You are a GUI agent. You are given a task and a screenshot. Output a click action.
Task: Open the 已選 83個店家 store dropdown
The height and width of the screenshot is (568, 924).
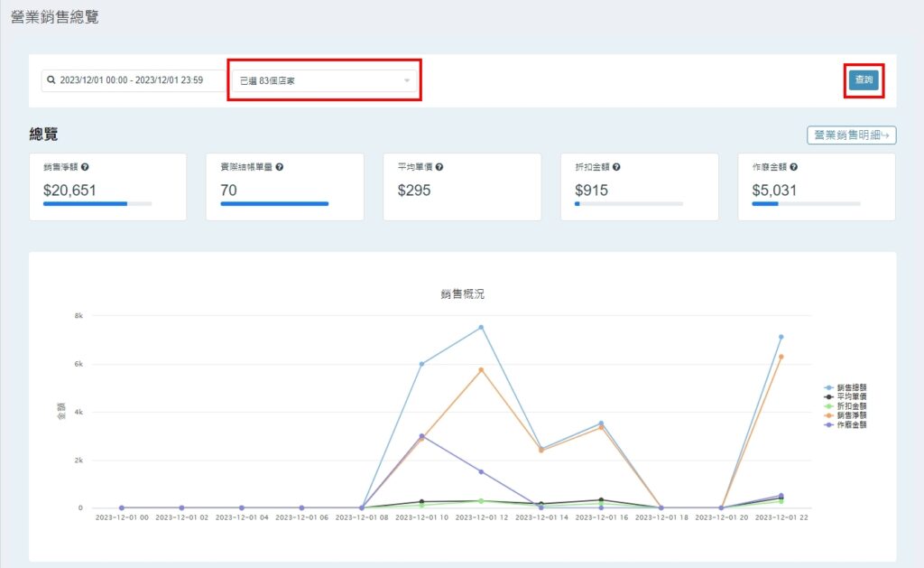click(x=316, y=80)
